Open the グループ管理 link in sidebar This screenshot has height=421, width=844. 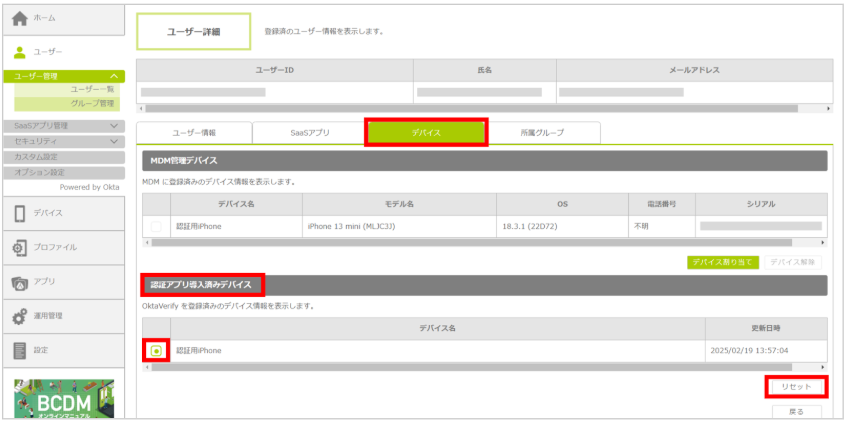92,103
